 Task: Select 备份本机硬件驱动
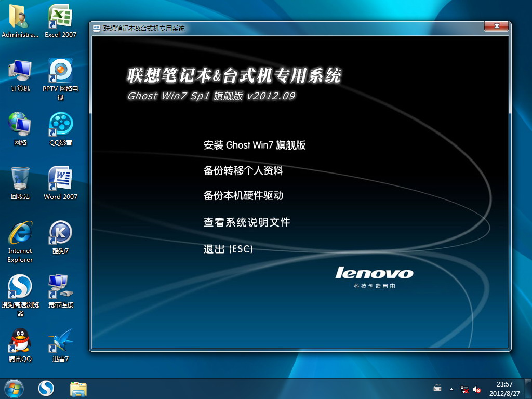(x=243, y=195)
